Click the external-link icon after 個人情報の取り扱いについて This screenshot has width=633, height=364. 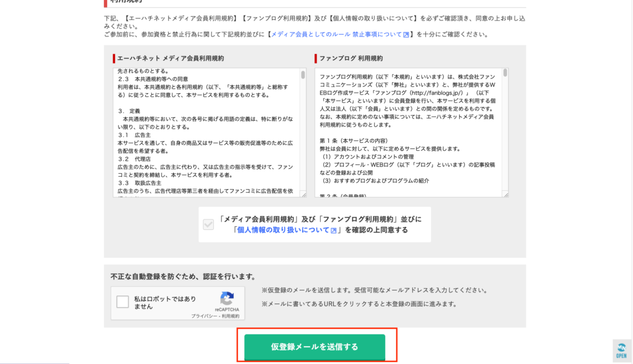click(333, 231)
